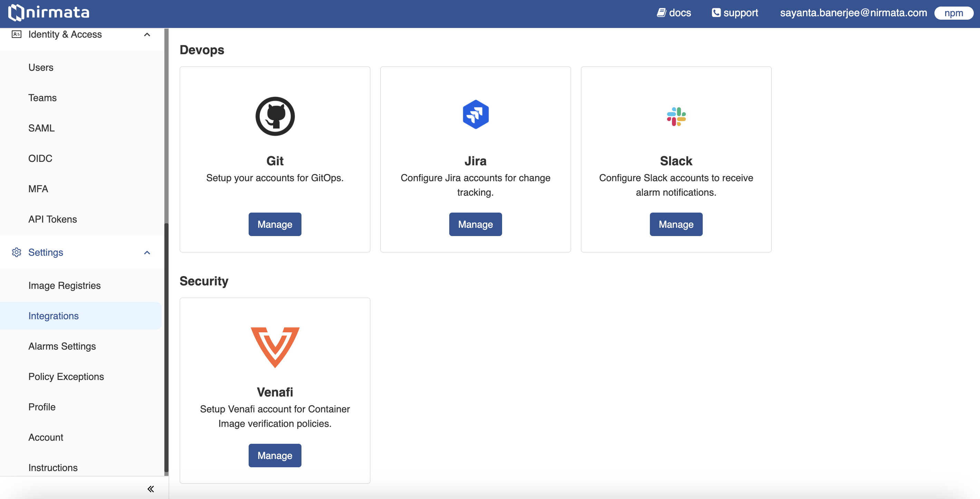Open the support link

tap(734, 12)
